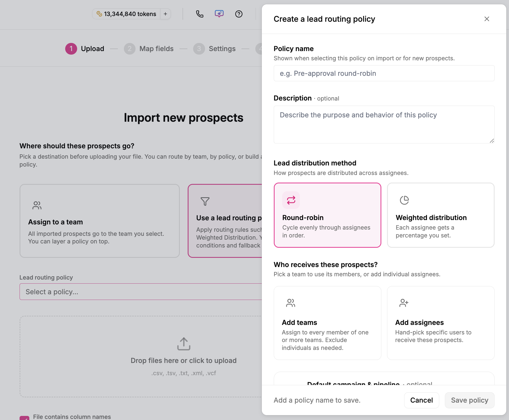Select Round-robin distribution method

327,215
